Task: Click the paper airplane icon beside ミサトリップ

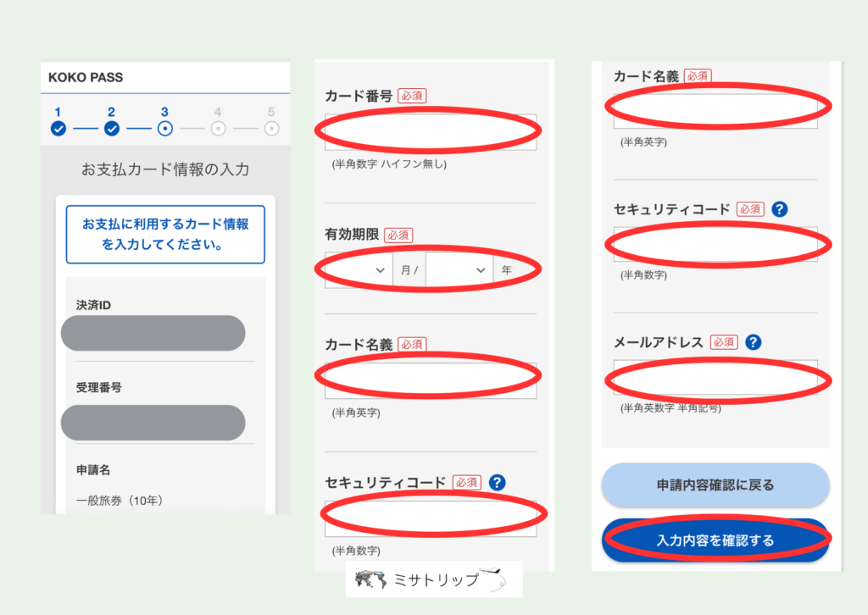Action: click(495, 578)
